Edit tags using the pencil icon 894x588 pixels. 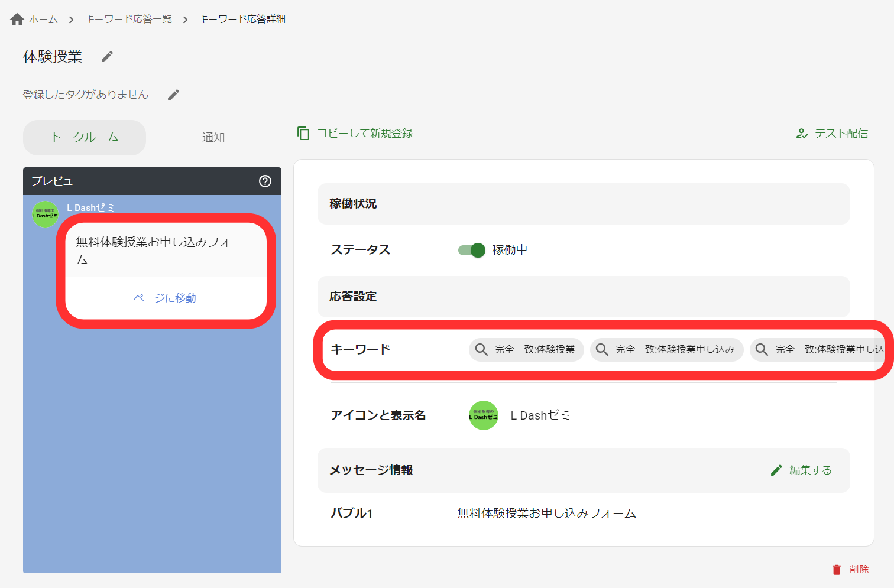(x=173, y=94)
